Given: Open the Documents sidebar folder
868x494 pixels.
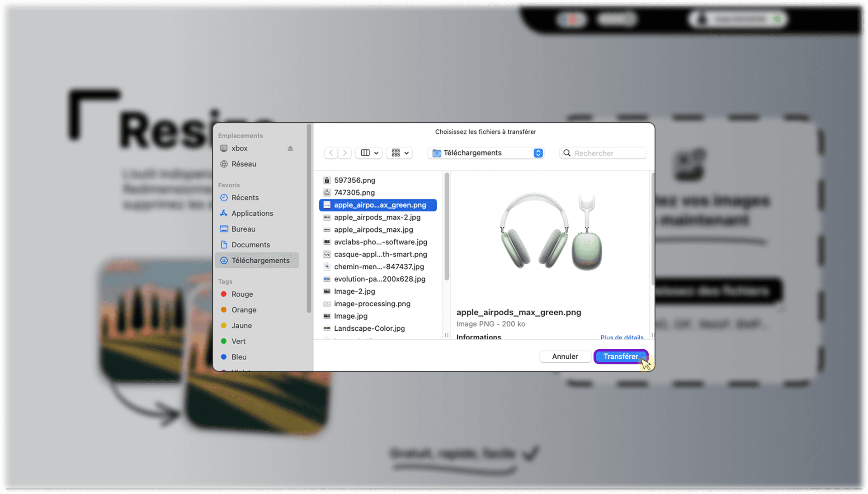Looking at the screenshot, I should [x=250, y=245].
